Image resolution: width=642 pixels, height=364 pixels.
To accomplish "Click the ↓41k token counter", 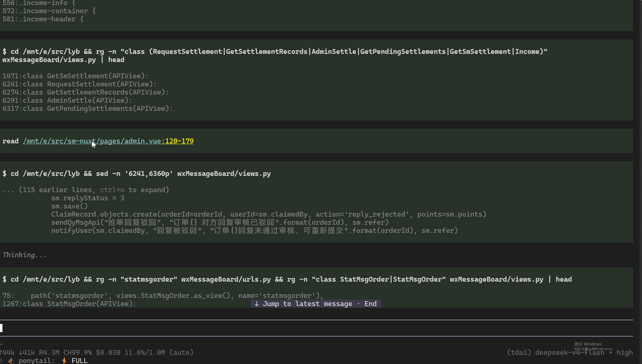I will 27,352.
